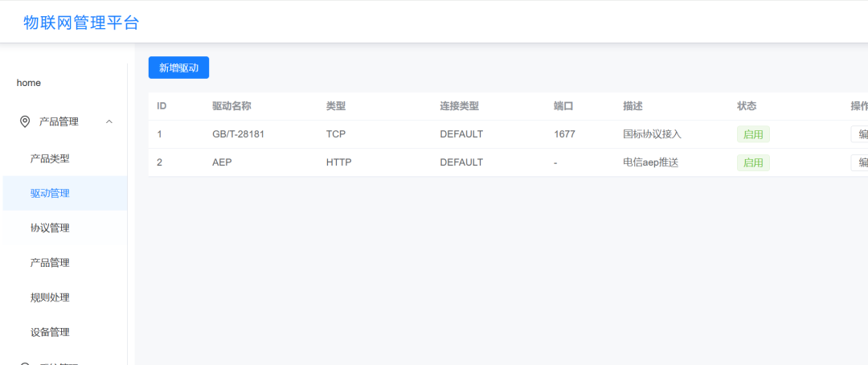Open 产品类型 in the sidebar
Viewport: 868px width, 365px height.
pyautogui.click(x=50, y=159)
